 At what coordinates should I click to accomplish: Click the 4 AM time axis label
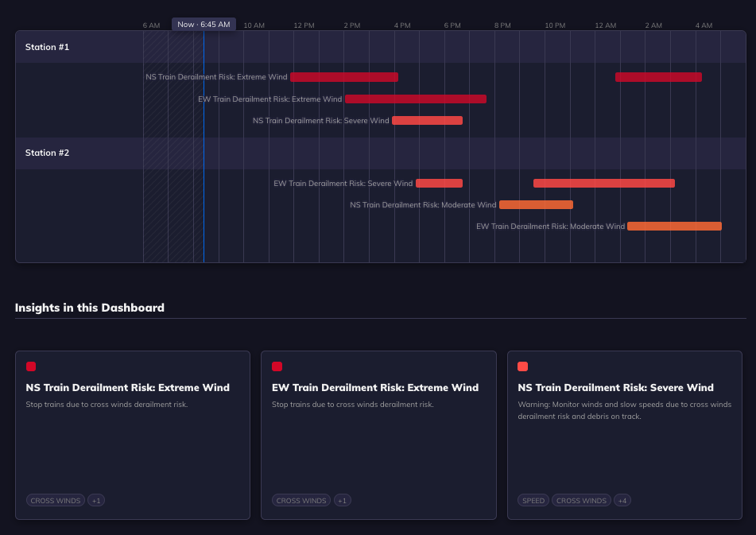pos(704,25)
